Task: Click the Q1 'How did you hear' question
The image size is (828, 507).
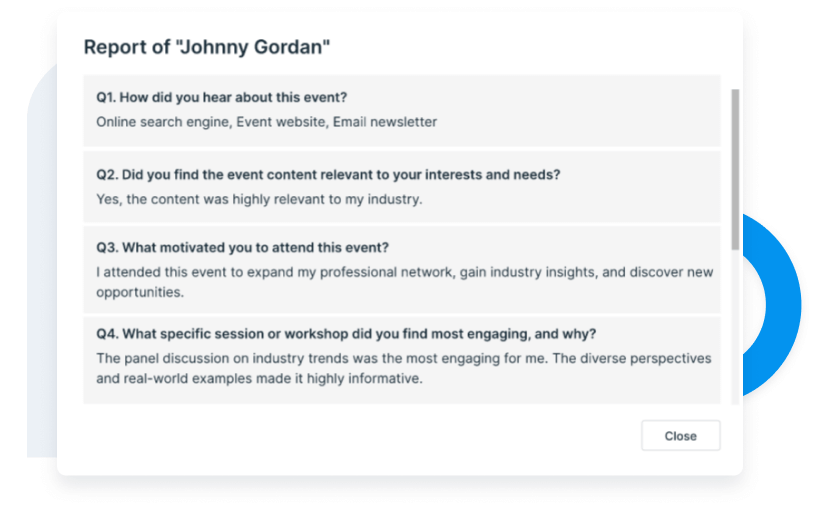Action: tap(222, 97)
